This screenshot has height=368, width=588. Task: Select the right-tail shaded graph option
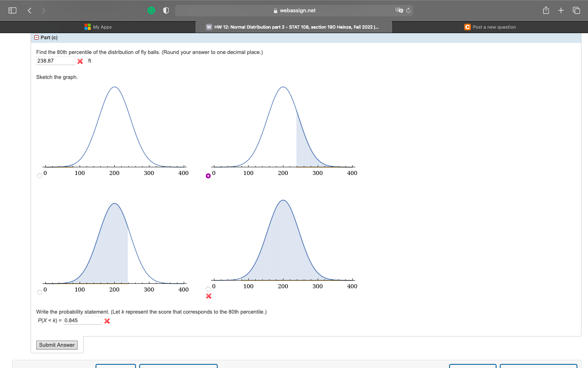click(208, 176)
